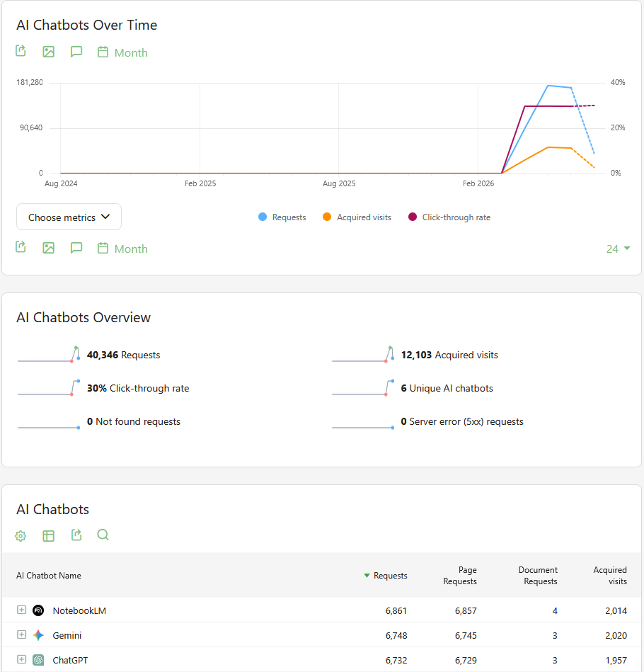Expand the Gemini row
The height and width of the screenshot is (672, 644).
(21, 634)
